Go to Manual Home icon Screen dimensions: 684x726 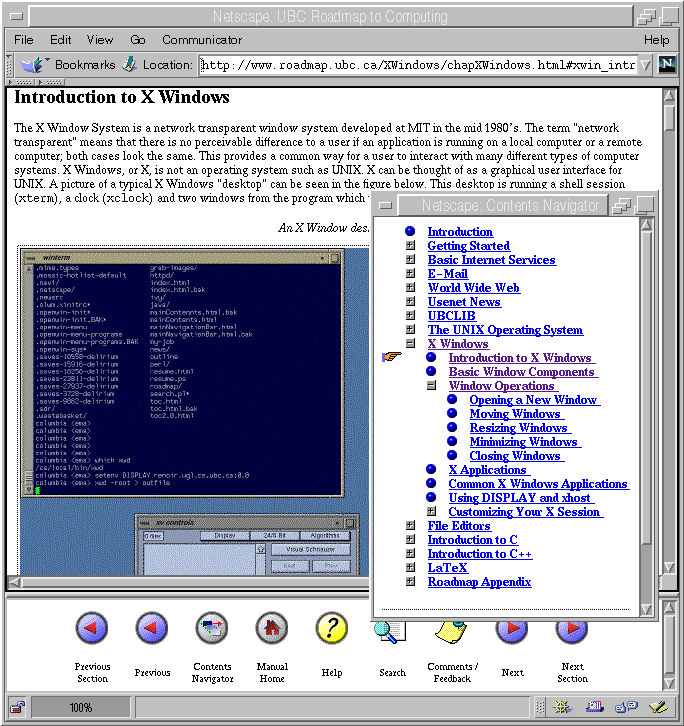click(x=272, y=628)
